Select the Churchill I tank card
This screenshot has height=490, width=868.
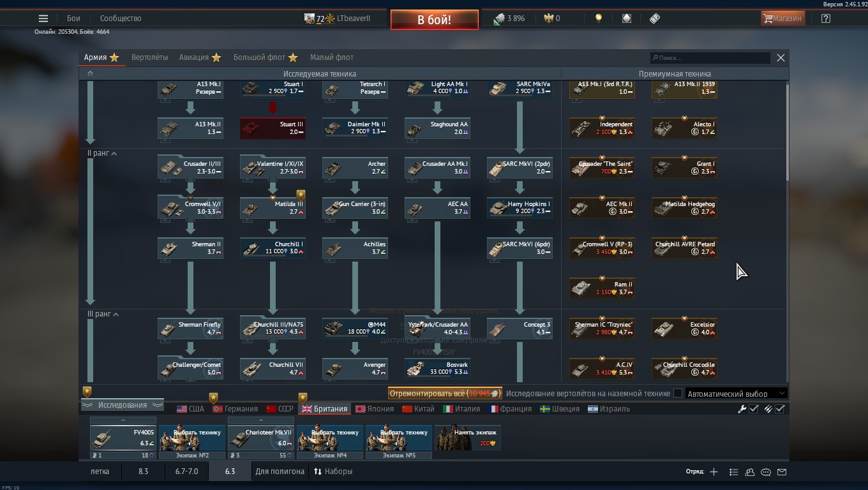tap(273, 248)
